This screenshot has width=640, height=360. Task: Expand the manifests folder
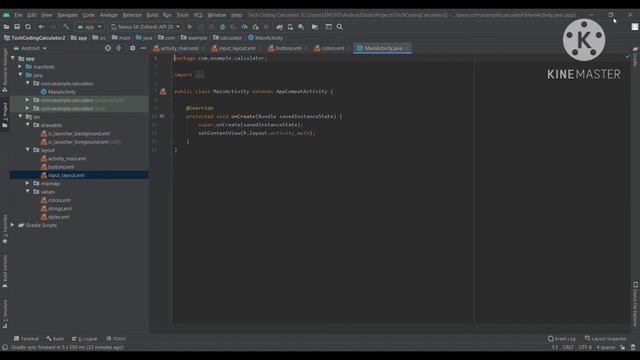[20, 67]
